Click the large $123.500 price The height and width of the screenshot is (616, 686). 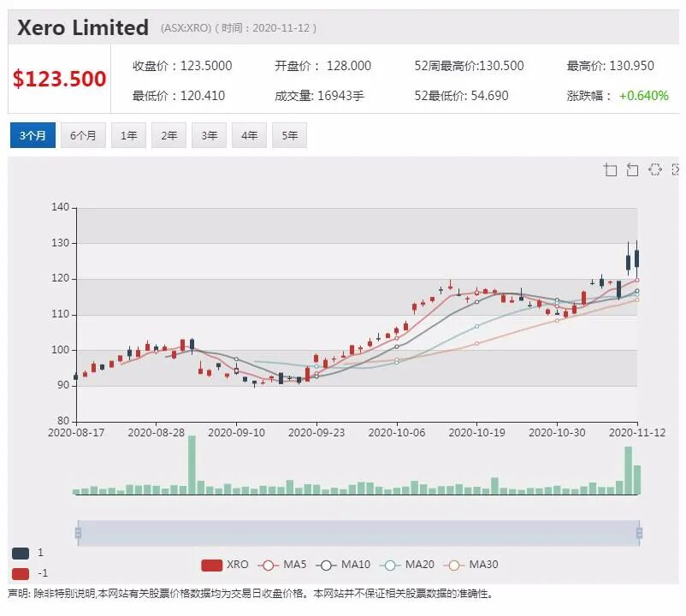point(59,79)
